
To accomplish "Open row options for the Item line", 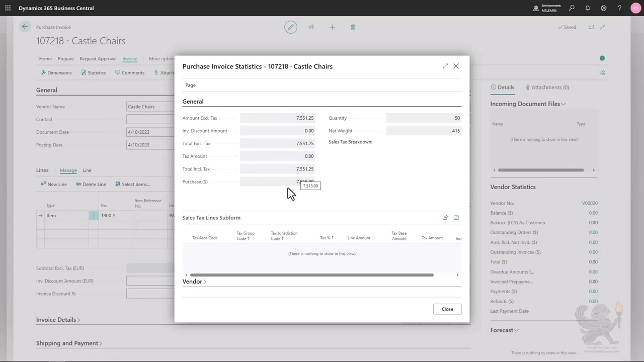I will point(94,215).
